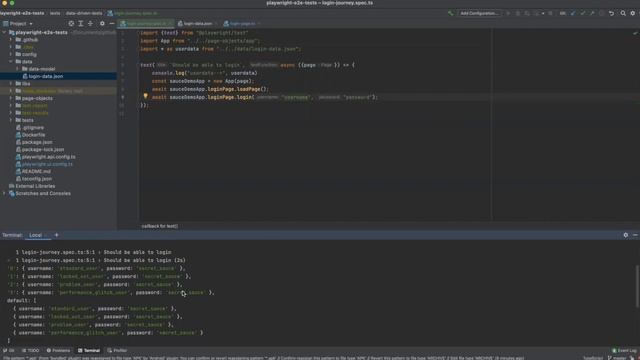Select the Local terminal tab

point(36,235)
